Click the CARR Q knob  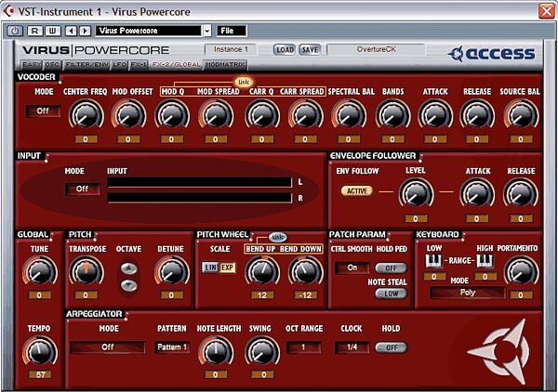point(262,115)
